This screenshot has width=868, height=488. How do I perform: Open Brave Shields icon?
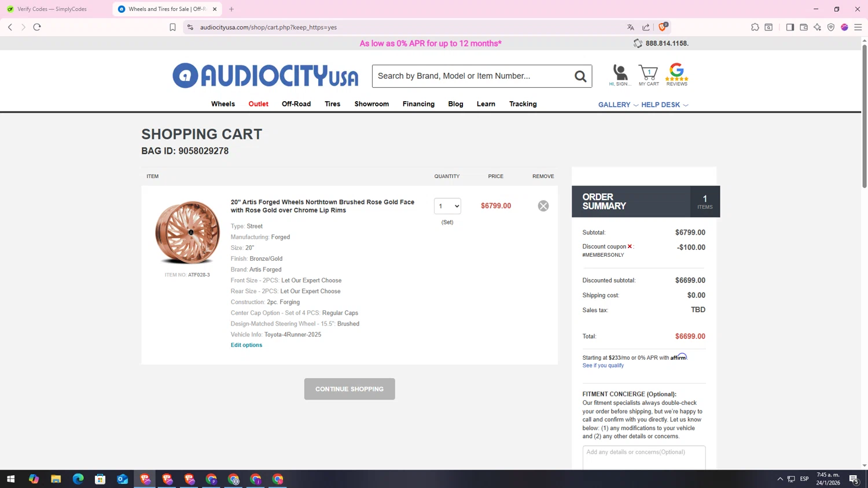663,27
